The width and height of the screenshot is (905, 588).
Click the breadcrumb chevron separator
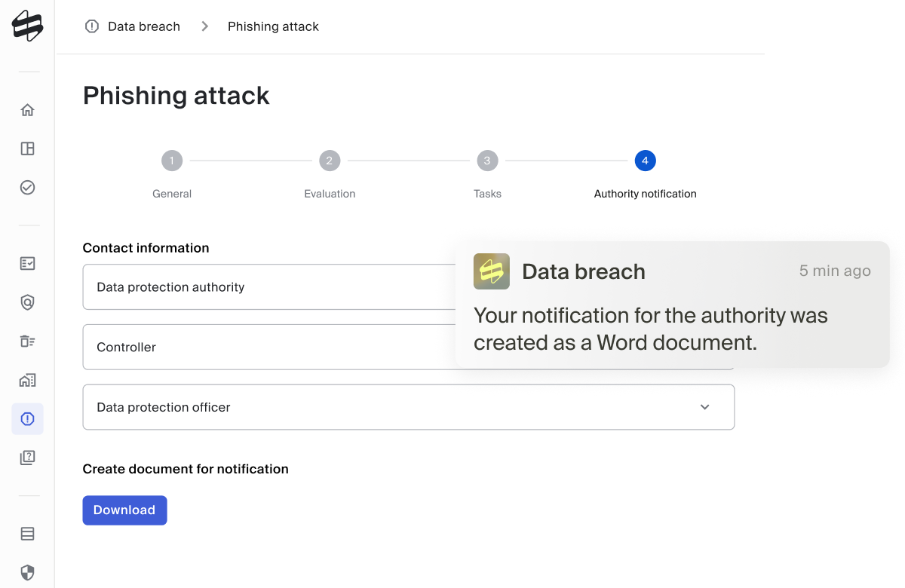pos(204,26)
